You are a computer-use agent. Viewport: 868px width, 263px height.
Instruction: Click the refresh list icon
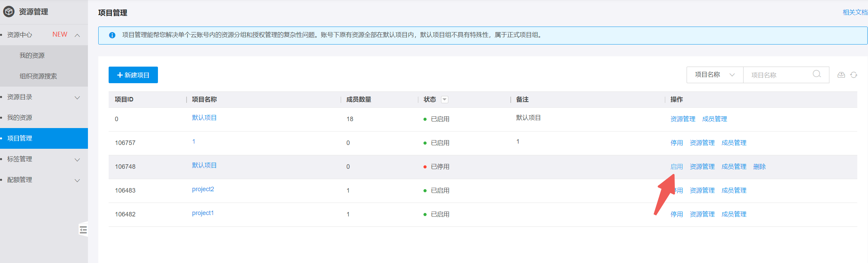coord(854,75)
